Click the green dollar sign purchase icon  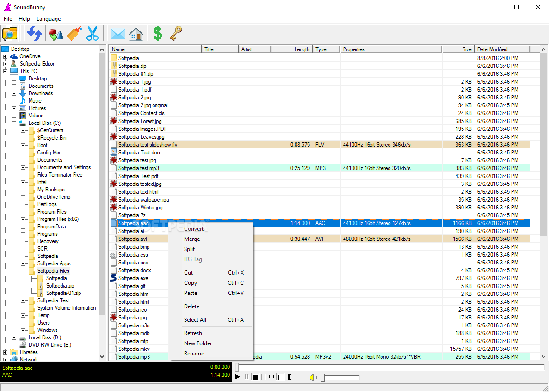pyautogui.click(x=158, y=34)
